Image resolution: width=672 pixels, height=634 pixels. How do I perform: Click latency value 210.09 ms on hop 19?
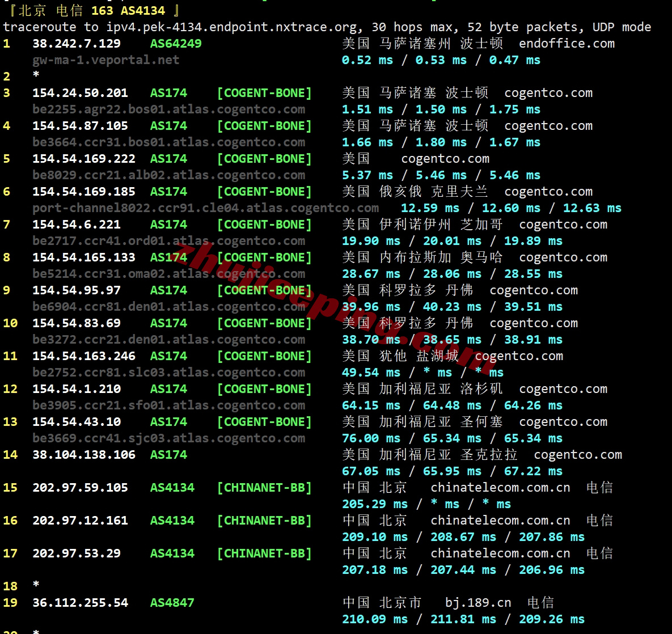coord(375,619)
